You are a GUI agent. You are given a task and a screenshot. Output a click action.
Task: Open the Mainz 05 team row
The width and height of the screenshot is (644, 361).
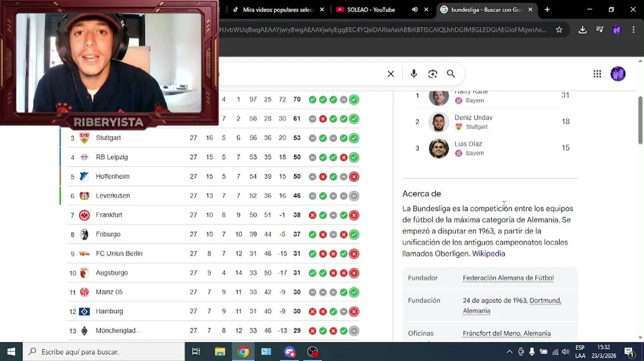[214, 292]
